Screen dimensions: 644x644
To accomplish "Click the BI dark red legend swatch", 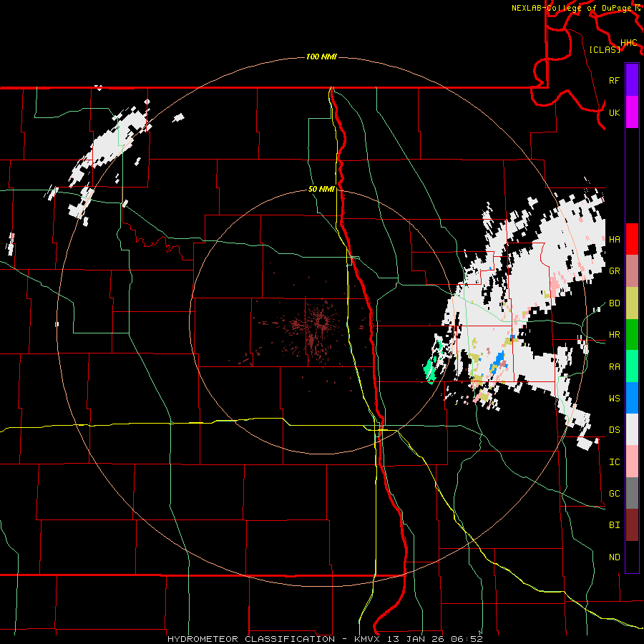I will [632, 525].
